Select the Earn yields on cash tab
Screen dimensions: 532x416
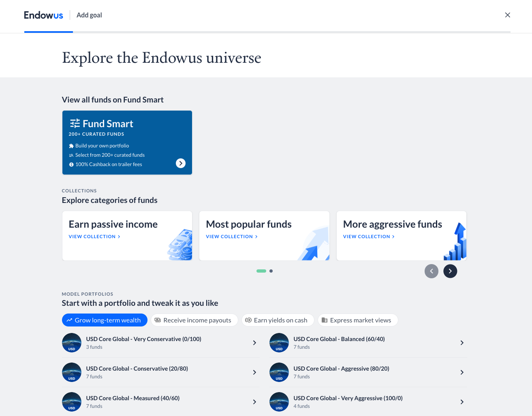(x=278, y=320)
